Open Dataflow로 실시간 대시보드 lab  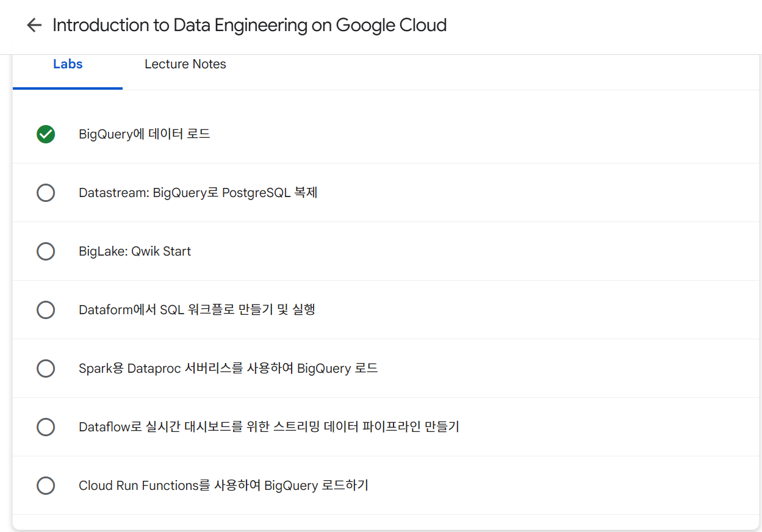pyautogui.click(x=268, y=427)
